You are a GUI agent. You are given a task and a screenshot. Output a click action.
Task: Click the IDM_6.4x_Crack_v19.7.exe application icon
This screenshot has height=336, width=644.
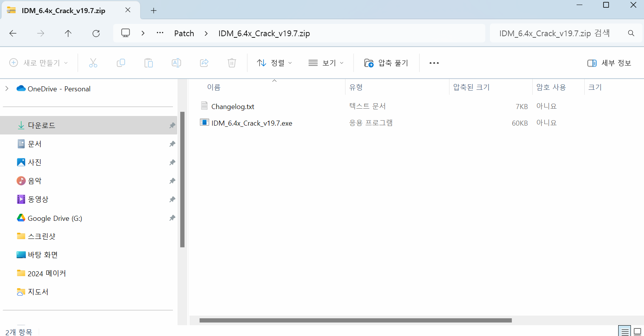point(205,122)
